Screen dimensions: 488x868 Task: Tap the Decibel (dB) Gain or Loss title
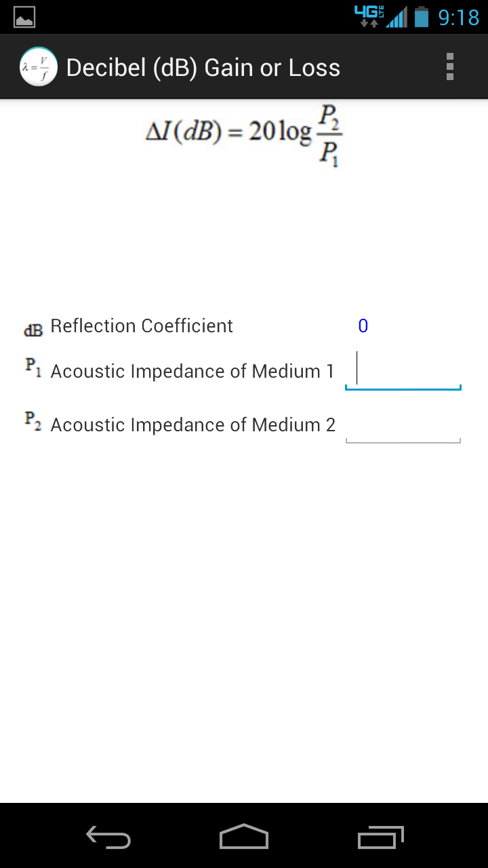pyautogui.click(x=203, y=68)
